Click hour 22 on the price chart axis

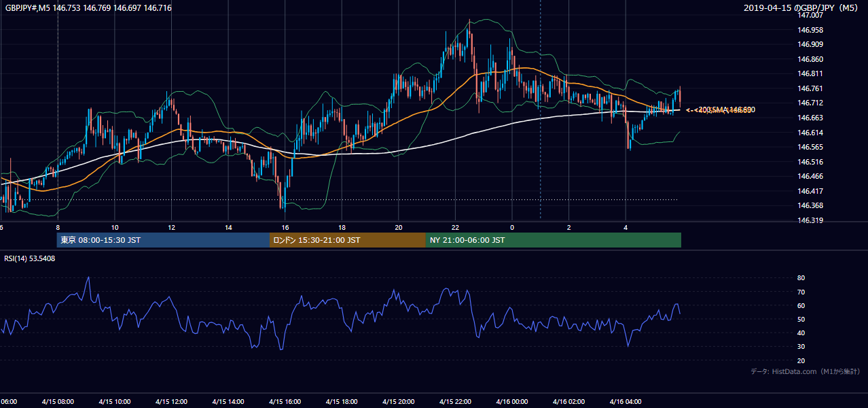click(455, 227)
